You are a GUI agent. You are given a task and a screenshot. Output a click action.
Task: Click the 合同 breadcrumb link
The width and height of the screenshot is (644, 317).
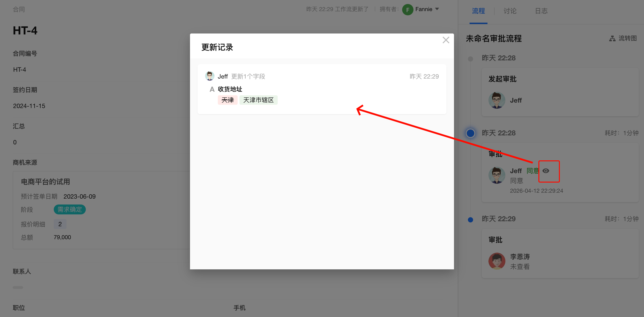pyautogui.click(x=18, y=9)
